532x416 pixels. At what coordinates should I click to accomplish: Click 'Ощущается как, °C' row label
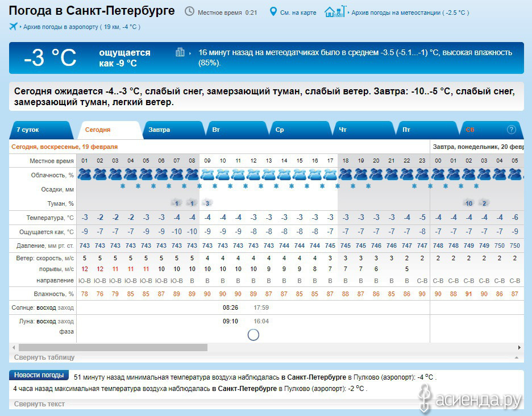coord(47,232)
